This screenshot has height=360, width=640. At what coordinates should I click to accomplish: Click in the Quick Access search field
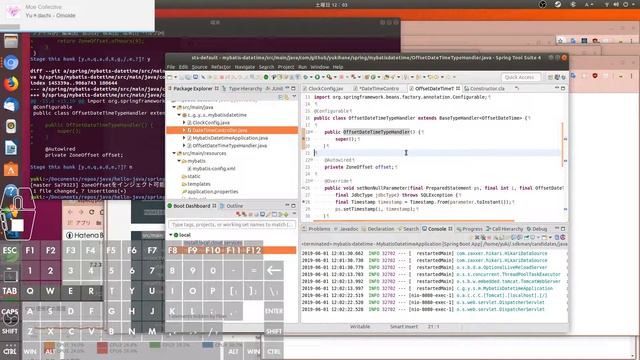coord(520,77)
